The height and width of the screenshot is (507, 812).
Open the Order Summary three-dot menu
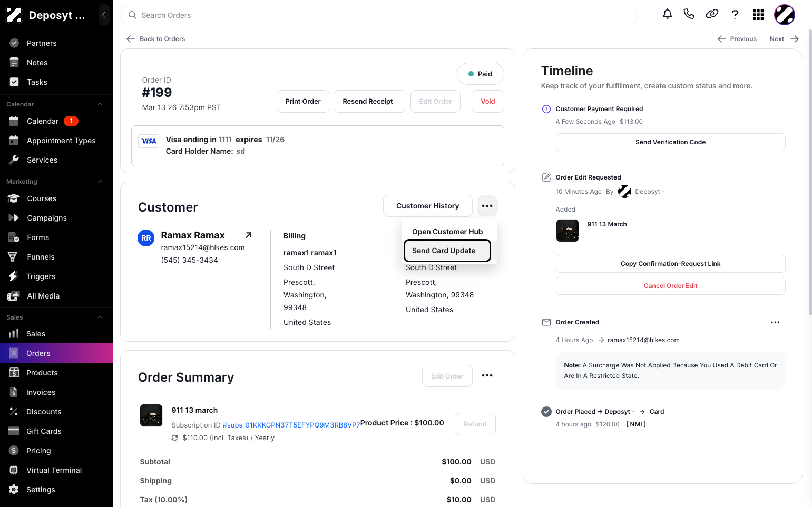point(487,375)
